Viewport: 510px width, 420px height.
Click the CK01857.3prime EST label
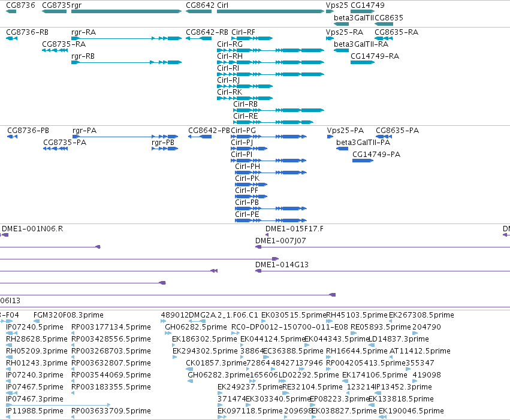pos(216,364)
